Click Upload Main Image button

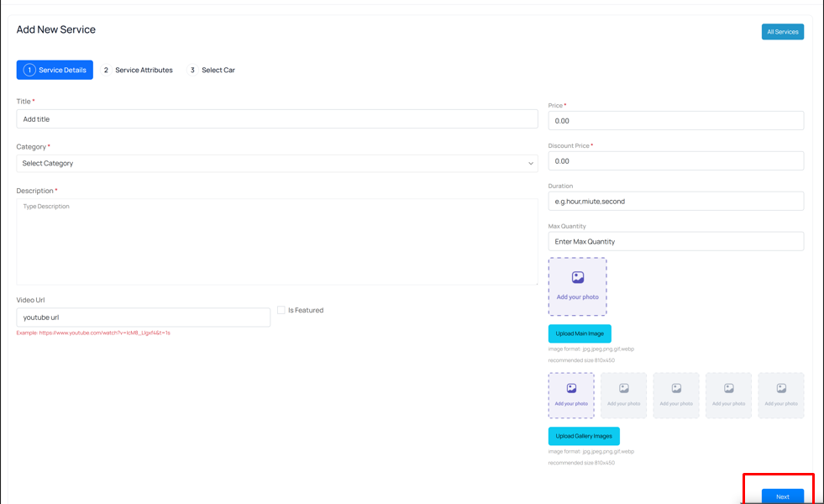580,333
